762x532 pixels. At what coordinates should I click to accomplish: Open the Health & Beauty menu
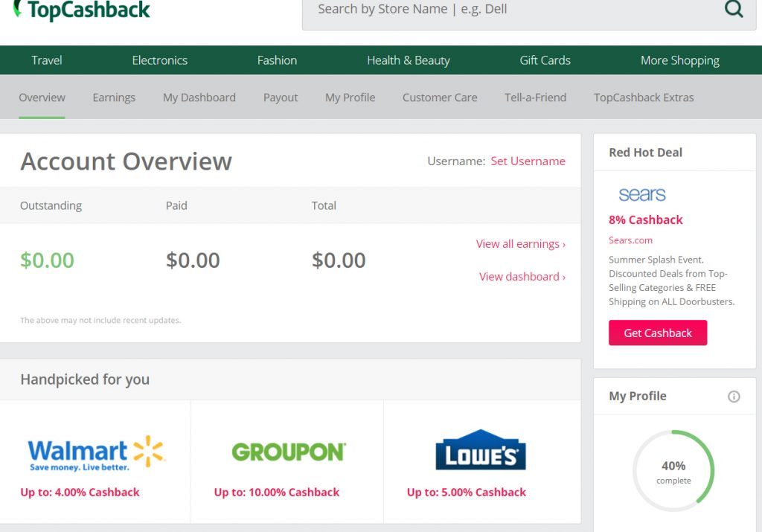coord(409,60)
